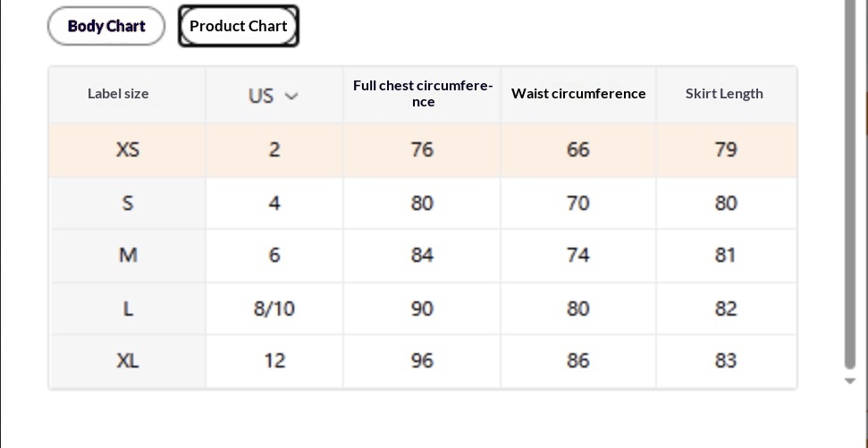Click the Full chest circumference header
Image resolution: width=868 pixels, height=448 pixels.
click(422, 94)
